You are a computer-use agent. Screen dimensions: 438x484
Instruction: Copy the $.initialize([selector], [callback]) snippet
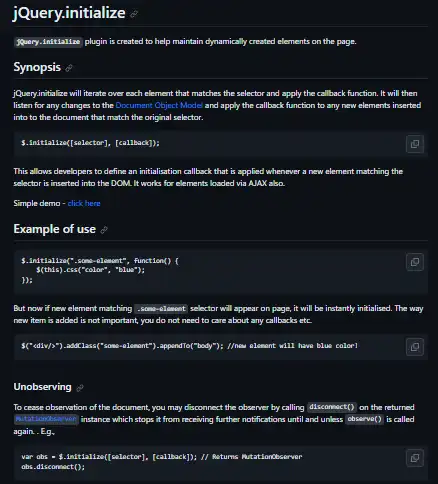(x=415, y=144)
